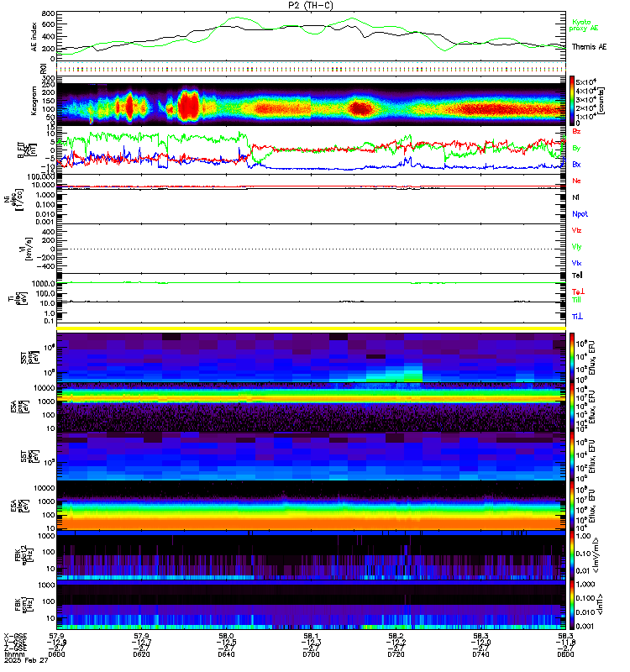This screenshot has width=630, height=672.
Task: Click the '[counts]' color bar unit label
Action: pyautogui.click(x=601, y=101)
